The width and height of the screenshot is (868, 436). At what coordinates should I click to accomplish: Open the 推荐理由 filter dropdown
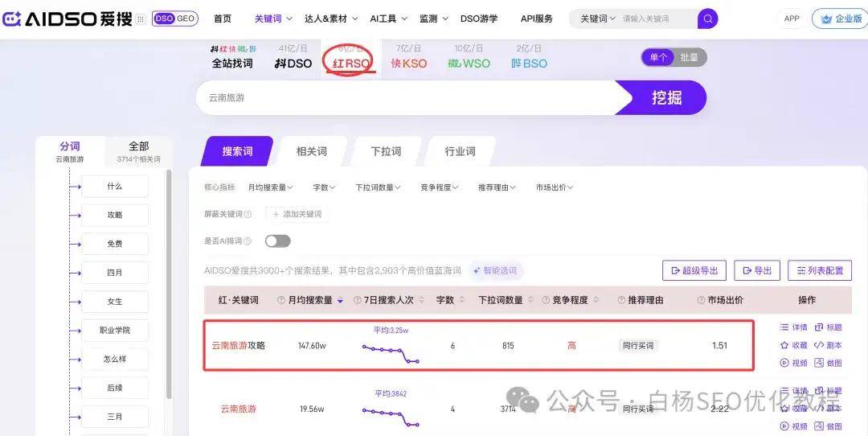pyautogui.click(x=497, y=187)
